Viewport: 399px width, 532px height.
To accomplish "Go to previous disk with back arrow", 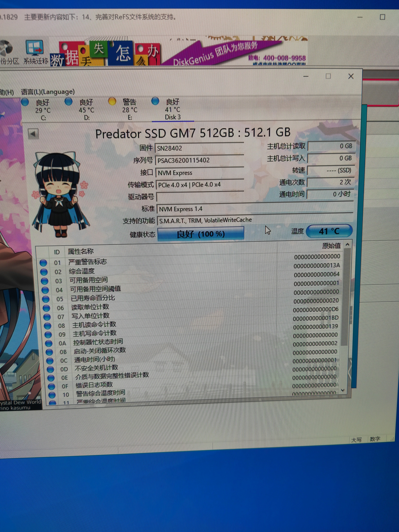I will click(x=33, y=134).
